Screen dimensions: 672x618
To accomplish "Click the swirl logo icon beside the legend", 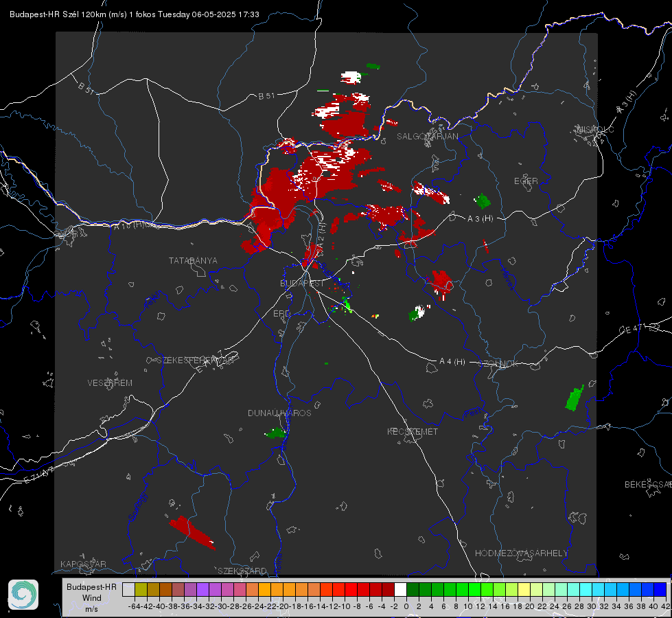I will coord(23,595).
